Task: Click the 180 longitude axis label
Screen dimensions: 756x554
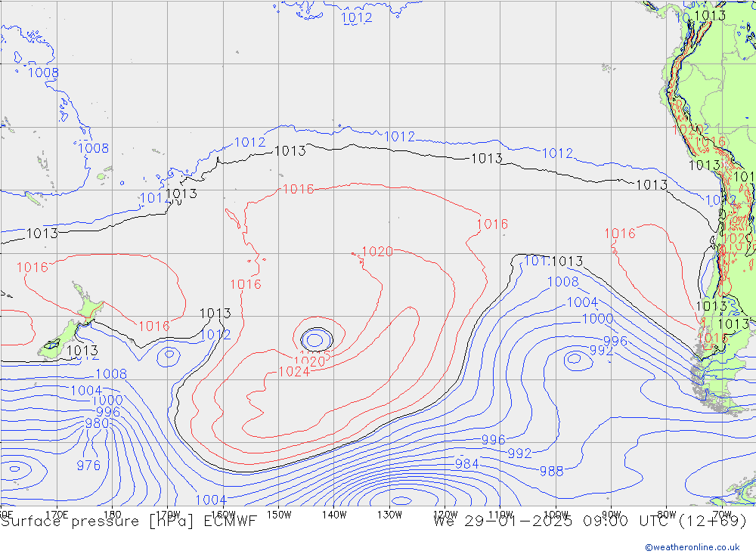Action: tap(113, 515)
